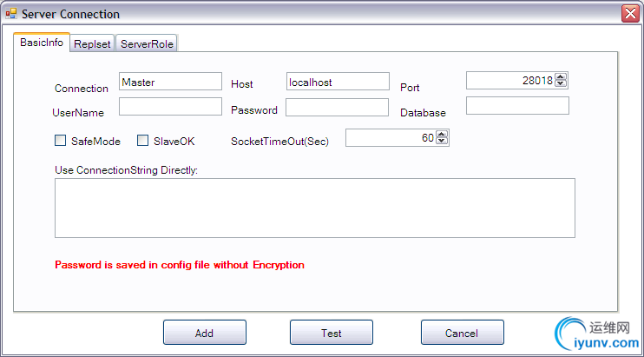Cancel the Server Connection dialog
The height and width of the screenshot is (357, 644).
pos(462,333)
